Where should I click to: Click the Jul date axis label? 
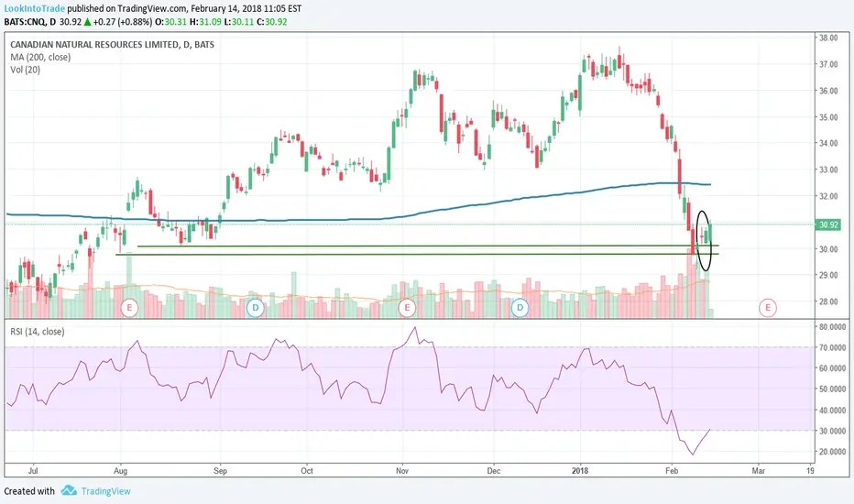point(33,470)
